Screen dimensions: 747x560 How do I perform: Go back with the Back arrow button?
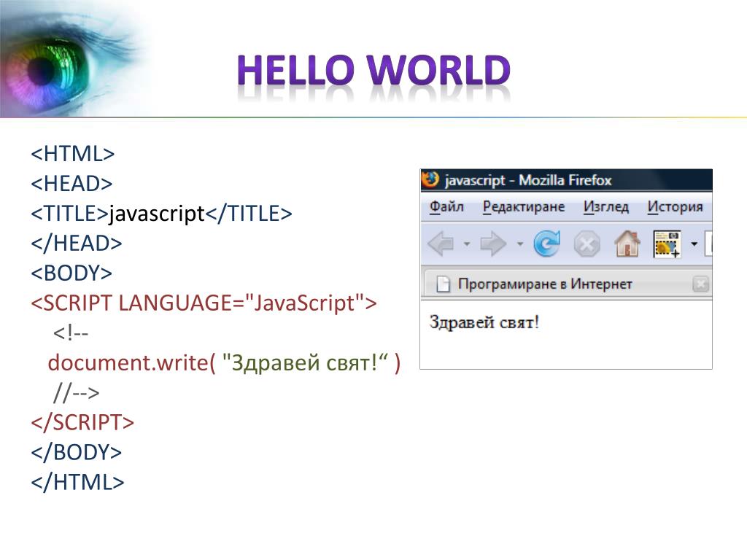coord(441,244)
